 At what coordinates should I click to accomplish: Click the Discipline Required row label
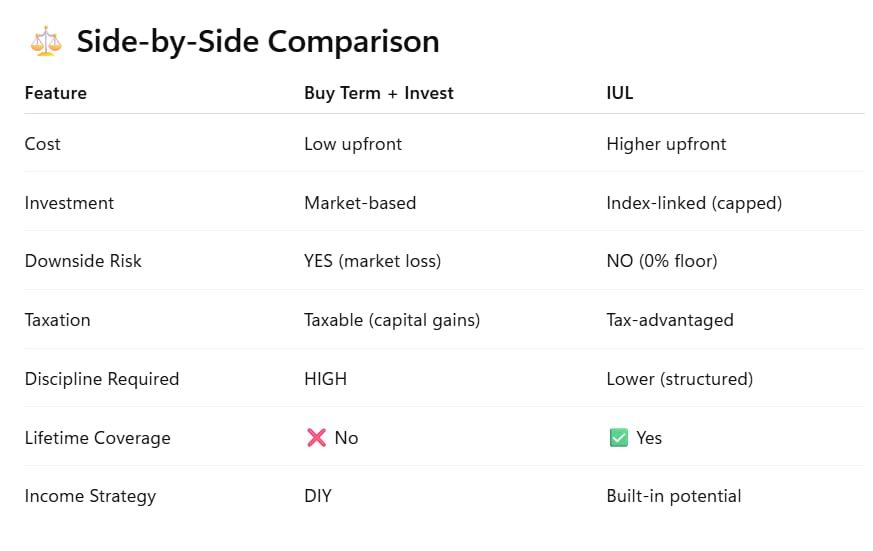(102, 379)
